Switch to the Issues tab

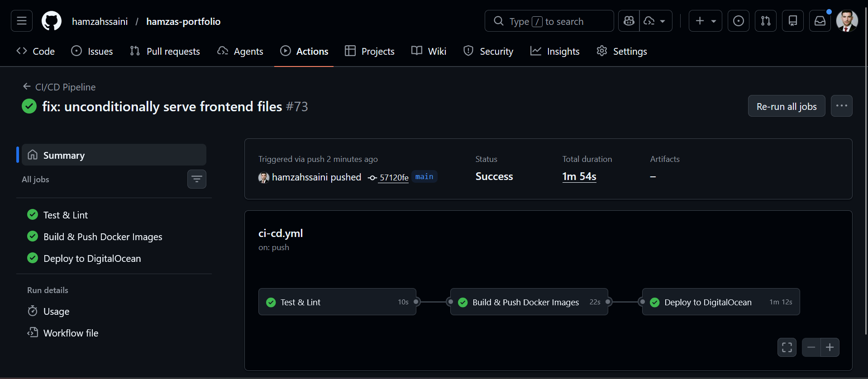tap(92, 51)
